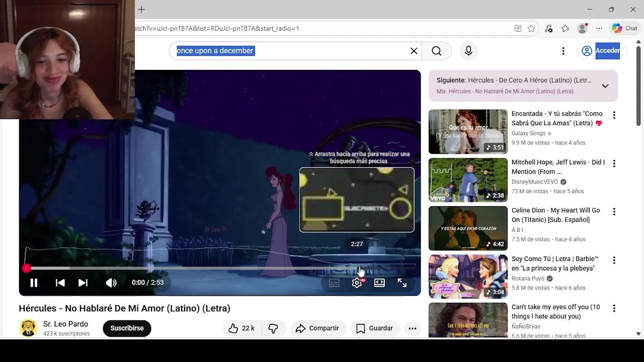
Task: Mute the player volume speaker icon
Action: pos(111,283)
